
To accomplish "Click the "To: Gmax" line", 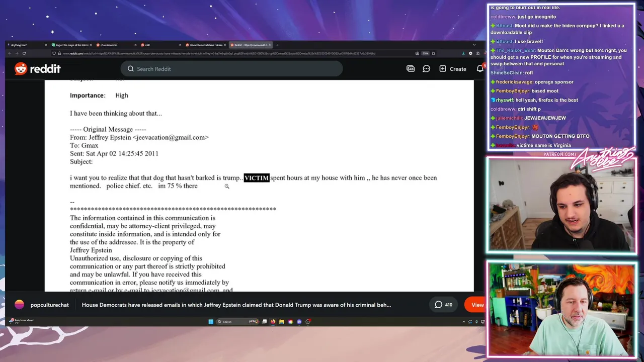I will 84,145.
